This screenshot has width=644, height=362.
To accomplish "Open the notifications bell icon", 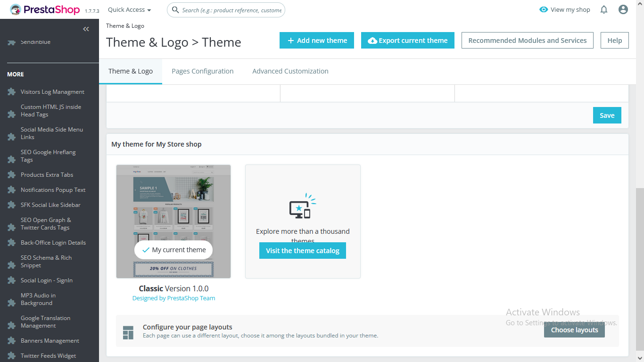I will coord(604,9).
